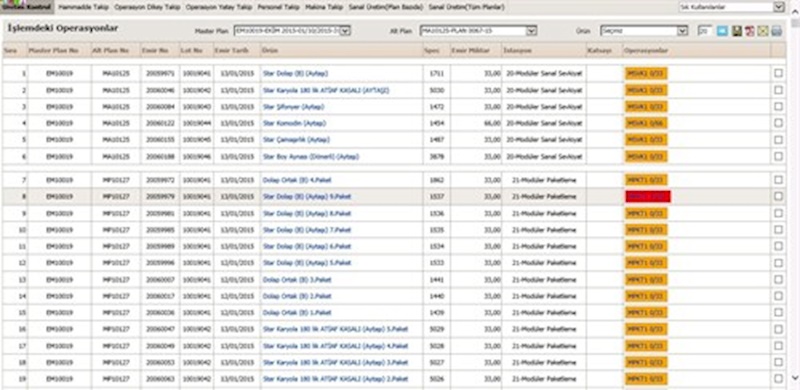This screenshot has height=390, width=800.
Task: Tick the checkbox for row 5 Star Çamaşırlık
Action: pos(778,140)
